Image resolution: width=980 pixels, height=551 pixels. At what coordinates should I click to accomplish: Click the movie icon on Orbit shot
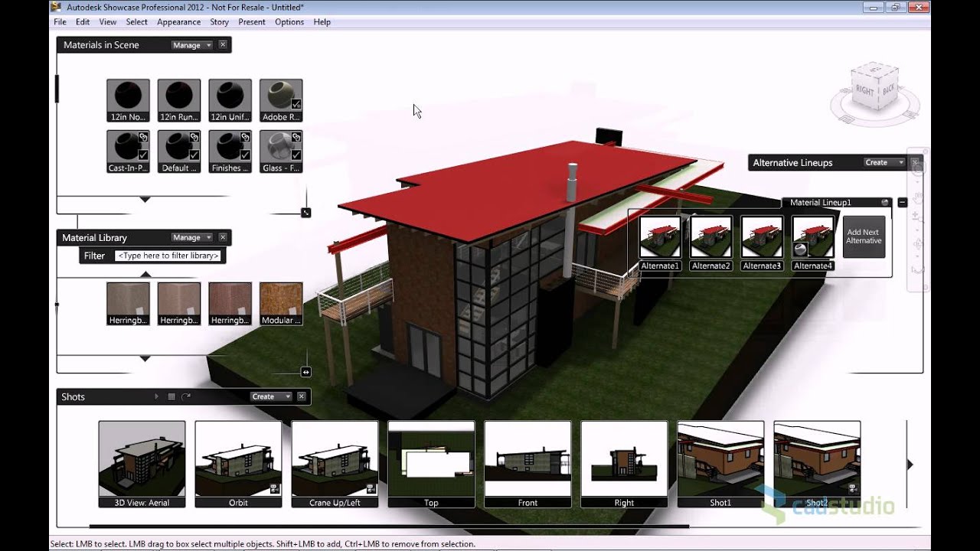(274, 487)
